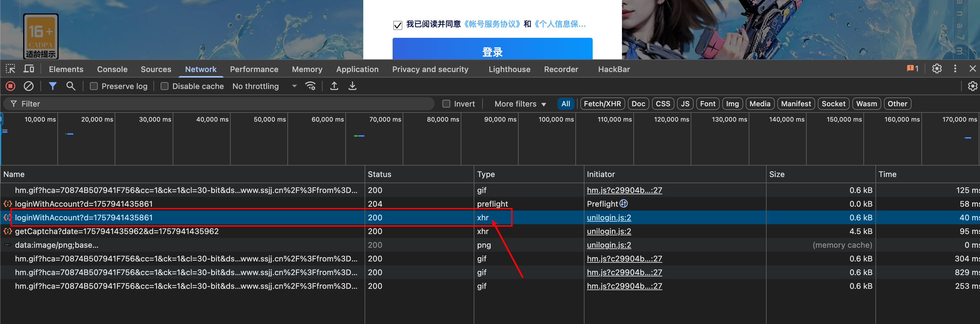980x324 pixels.
Task: Click the blue 登录 login button
Action: click(492, 49)
